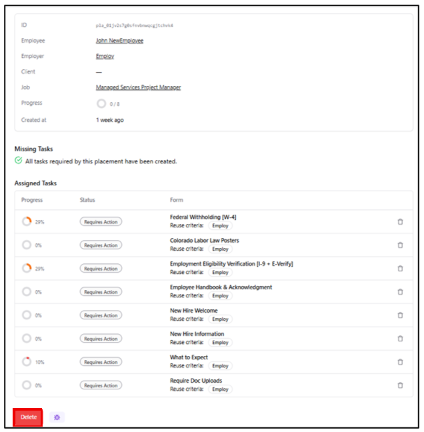The height and width of the screenshot is (432, 424).
Task: Open the Managed Services Project Manager job link
Action: 138,87
